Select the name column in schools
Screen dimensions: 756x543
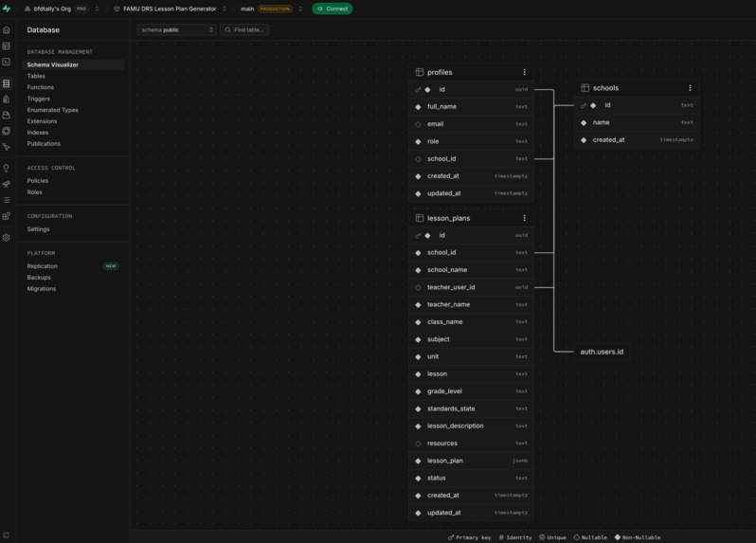pos(637,122)
